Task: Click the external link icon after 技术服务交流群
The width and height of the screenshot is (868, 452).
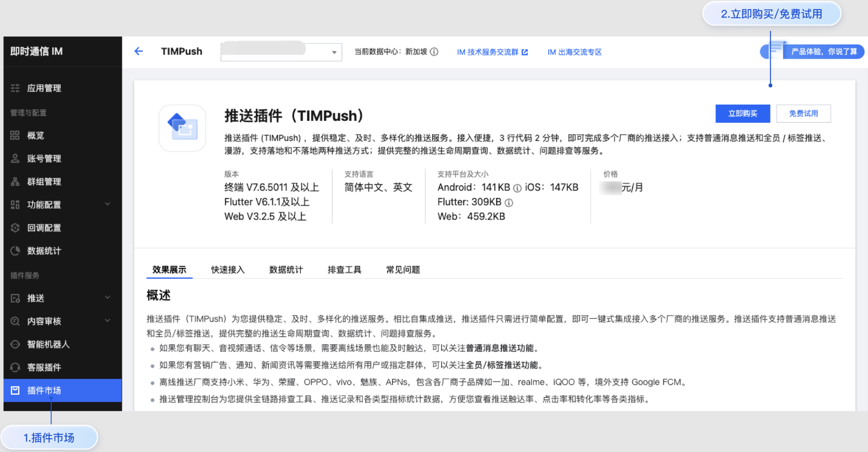Action: pyautogui.click(x=525, y=52)
